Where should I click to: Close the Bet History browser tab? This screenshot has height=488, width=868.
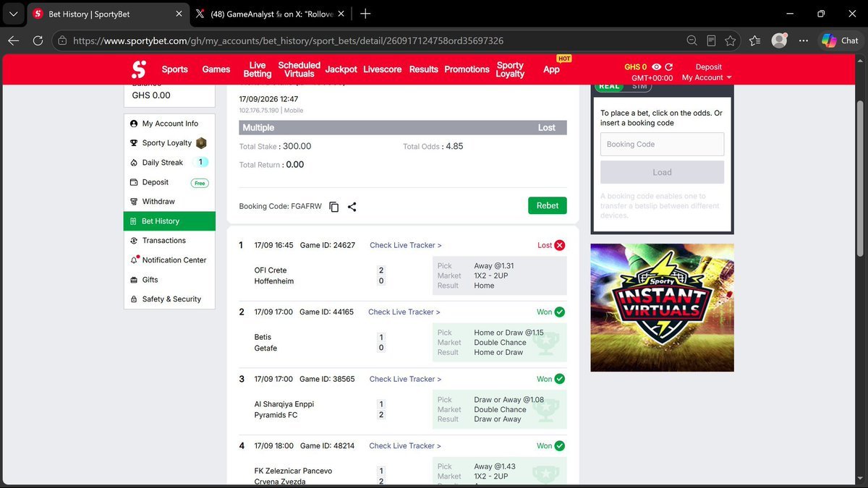coord(179,14)
